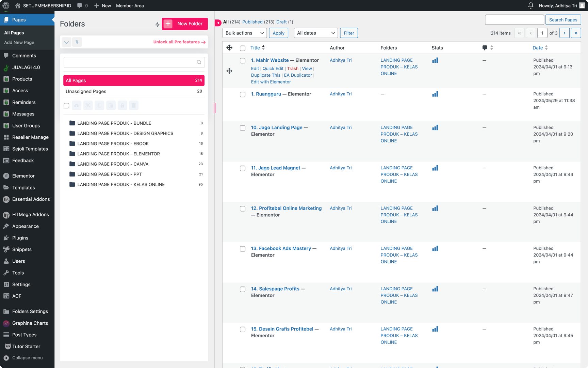This screenshot has height=368, width=588.
Task: Open Plugins in the admin sidebar
Action: (x=20, y=238)
